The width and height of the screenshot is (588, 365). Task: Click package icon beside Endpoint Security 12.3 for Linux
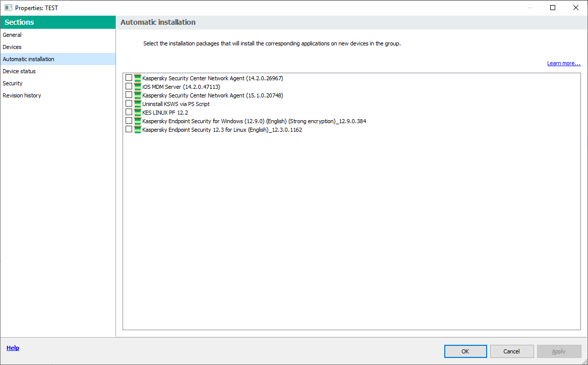pos(137,130)
